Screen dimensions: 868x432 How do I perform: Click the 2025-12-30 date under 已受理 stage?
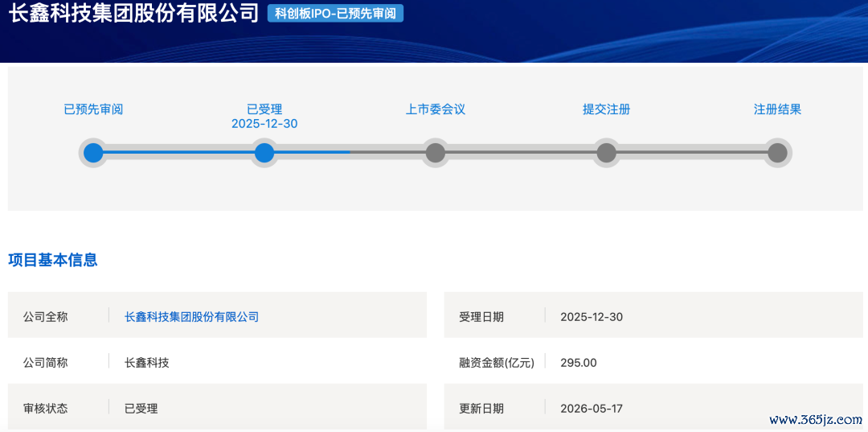(x=264, y=124)
